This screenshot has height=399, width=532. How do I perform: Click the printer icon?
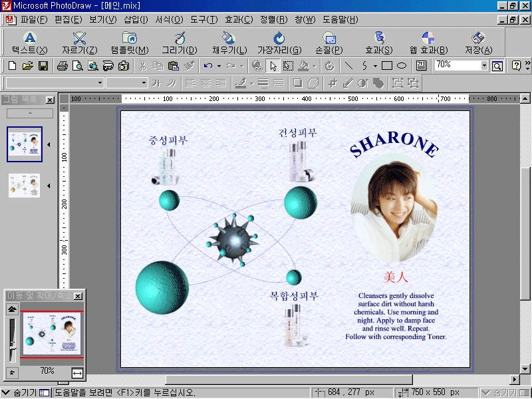(62, 66)
